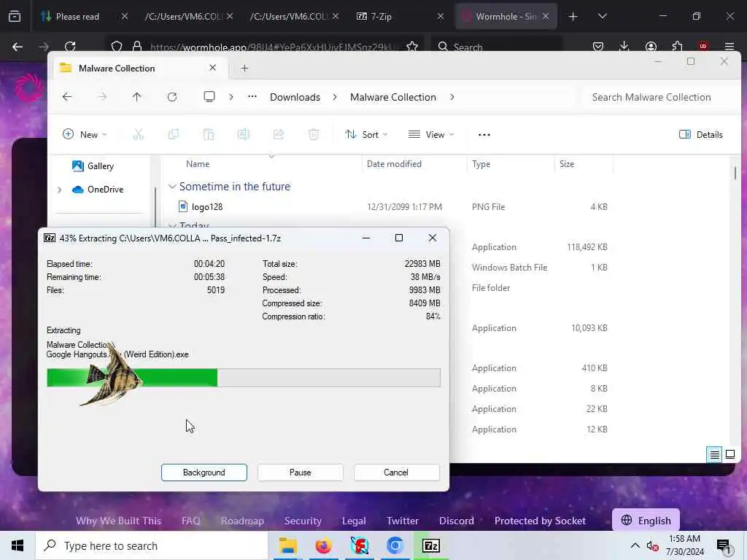Select the logo128 file
Viewport: 747px width, 560px height.
pyautogui.click(x=206, y=206)
